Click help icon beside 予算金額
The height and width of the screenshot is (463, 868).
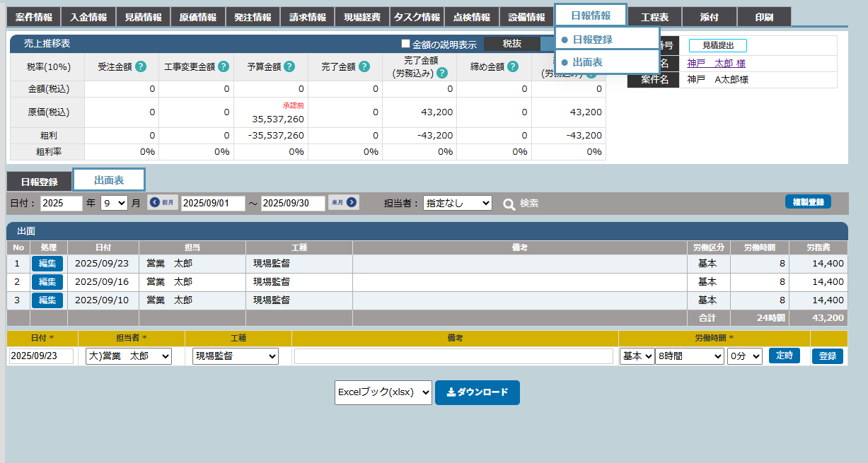coord(289,67)
